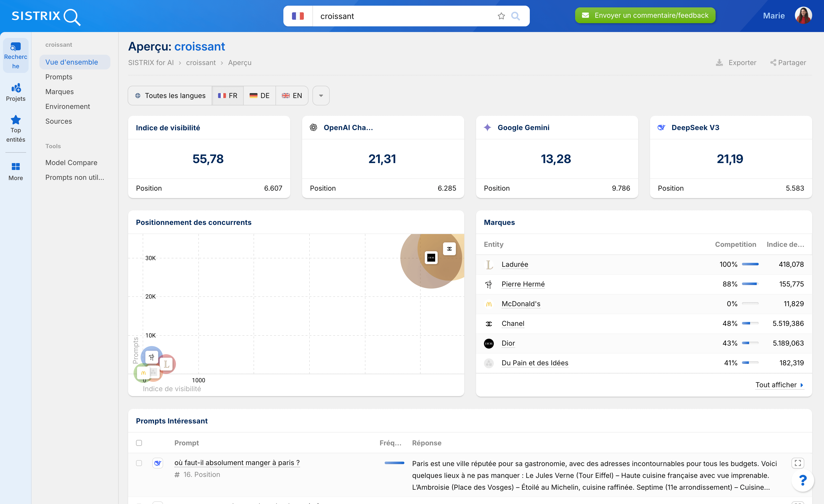Screen dimensions: 824x504
Task: Click McDonald's 0% competition bar
Action: click(750, 304)
